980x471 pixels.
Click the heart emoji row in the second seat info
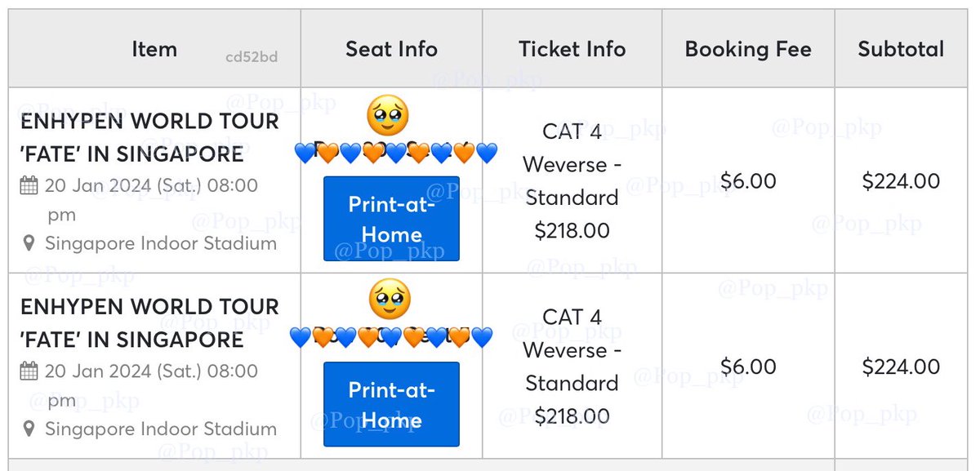(x=391, y=337)
